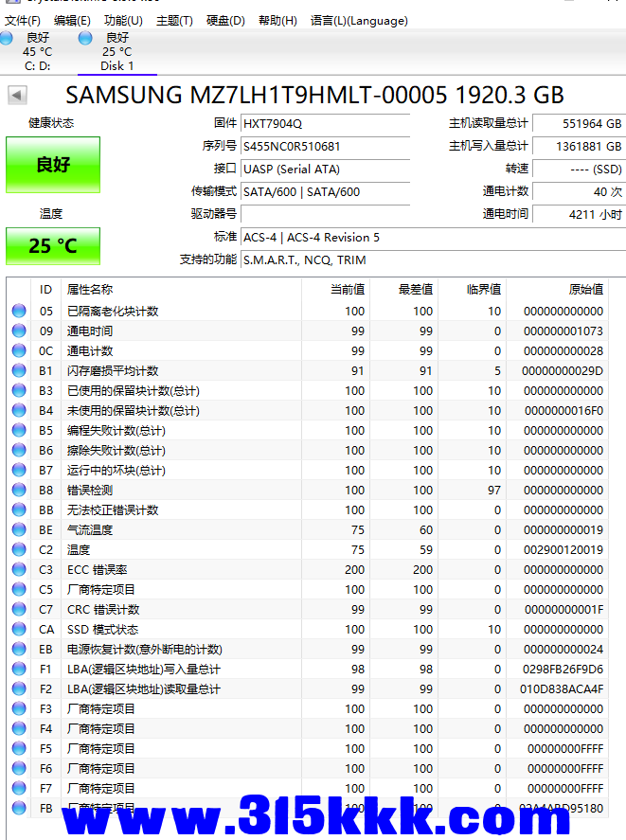This screenshot has width=626, height=840.
Task: Click status icon for row F5 厂商特定项目
Action: (19, 748)
